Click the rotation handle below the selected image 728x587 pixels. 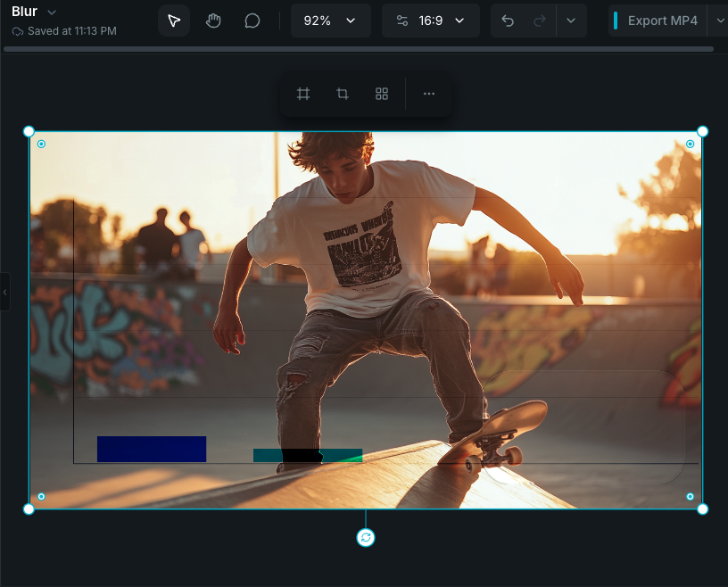pos(365,537)
